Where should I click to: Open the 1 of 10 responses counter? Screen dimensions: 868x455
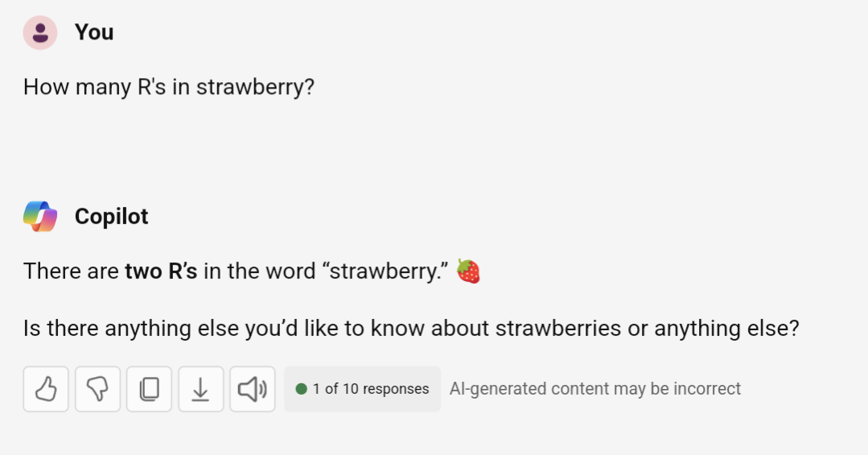(x=363, y=389)
